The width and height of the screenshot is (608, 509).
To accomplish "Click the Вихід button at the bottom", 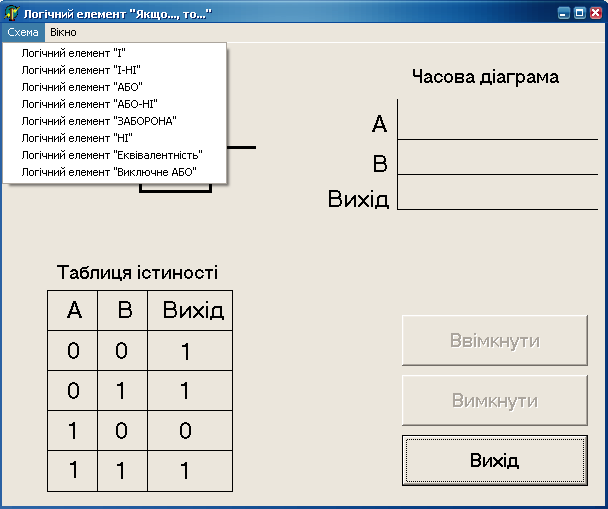I will (x=495, y=460).
